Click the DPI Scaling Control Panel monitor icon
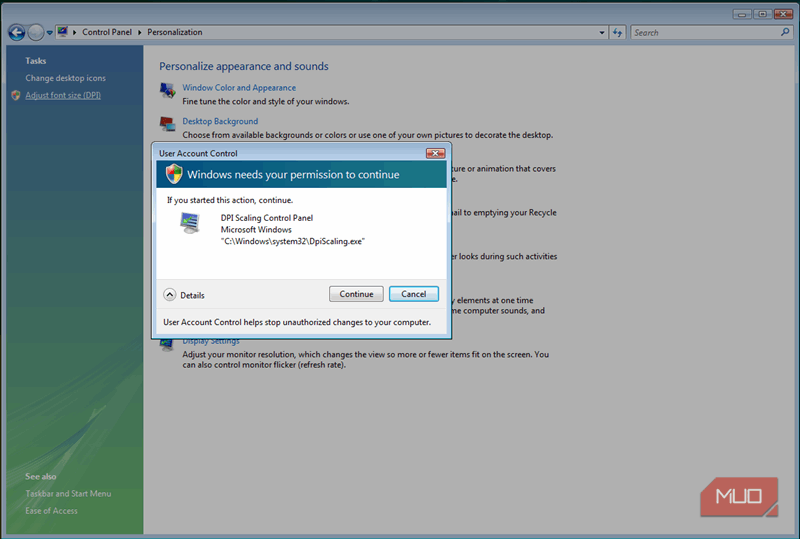The height and width of the screenshot is (539, 800). [189, 225]
